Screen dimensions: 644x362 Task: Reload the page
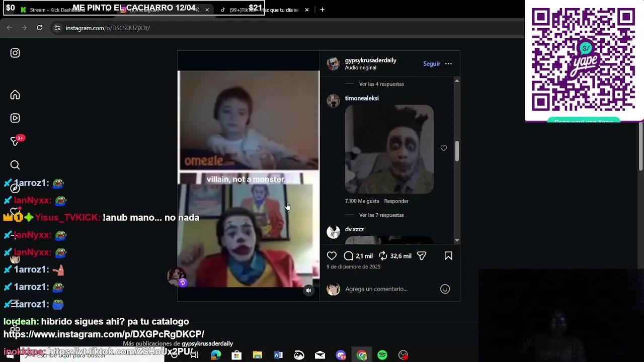coord(39,28)
